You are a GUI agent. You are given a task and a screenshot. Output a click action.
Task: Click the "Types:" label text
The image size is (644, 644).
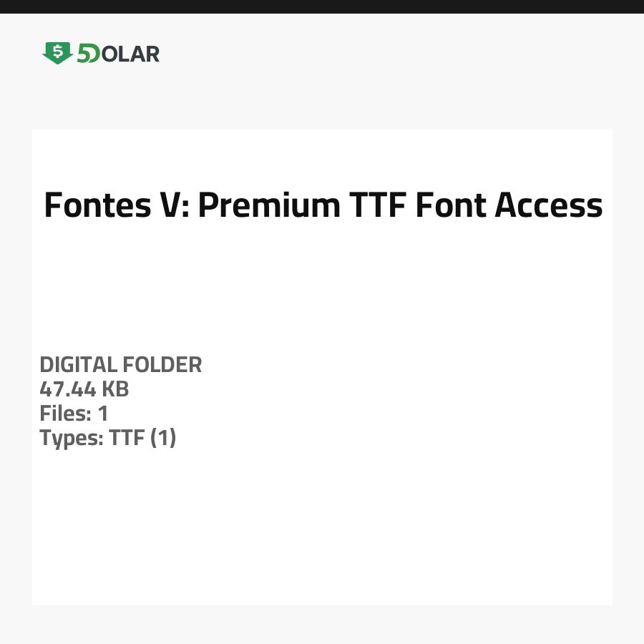(x=72, y=438)
